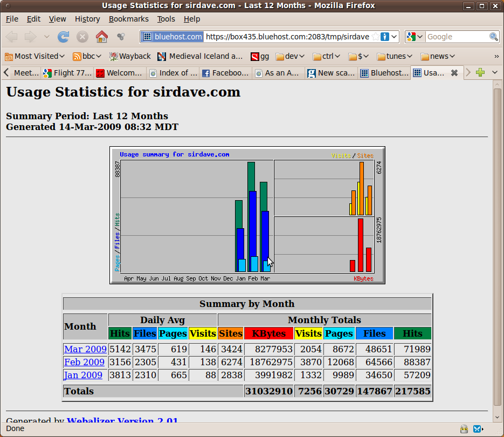Open the Mar 2009 statistics link
504x437 pixels.
click(x=85, y=349)
